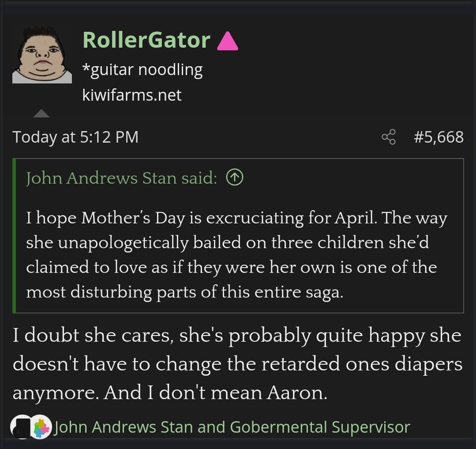Open the RollerGator username profile link

pyautogui.click(x=146, y=40)
